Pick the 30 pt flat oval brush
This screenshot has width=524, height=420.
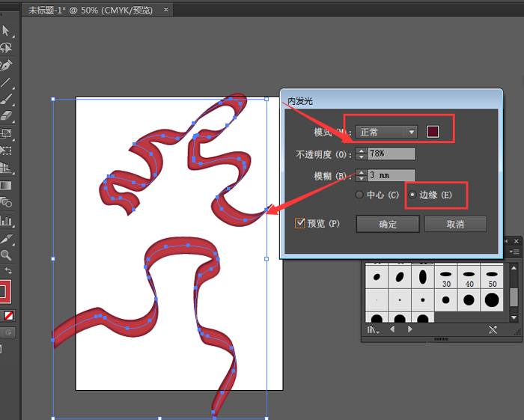[x=446, y=277]
